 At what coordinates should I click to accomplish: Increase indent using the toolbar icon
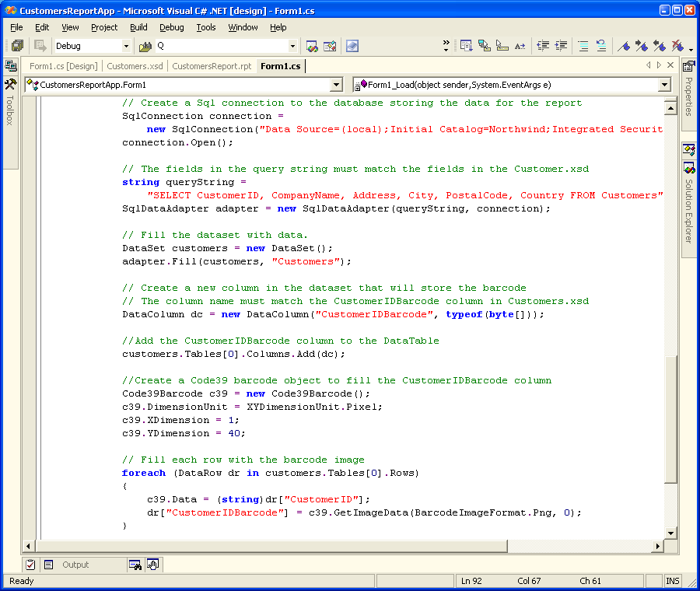(x=561, y=46)
